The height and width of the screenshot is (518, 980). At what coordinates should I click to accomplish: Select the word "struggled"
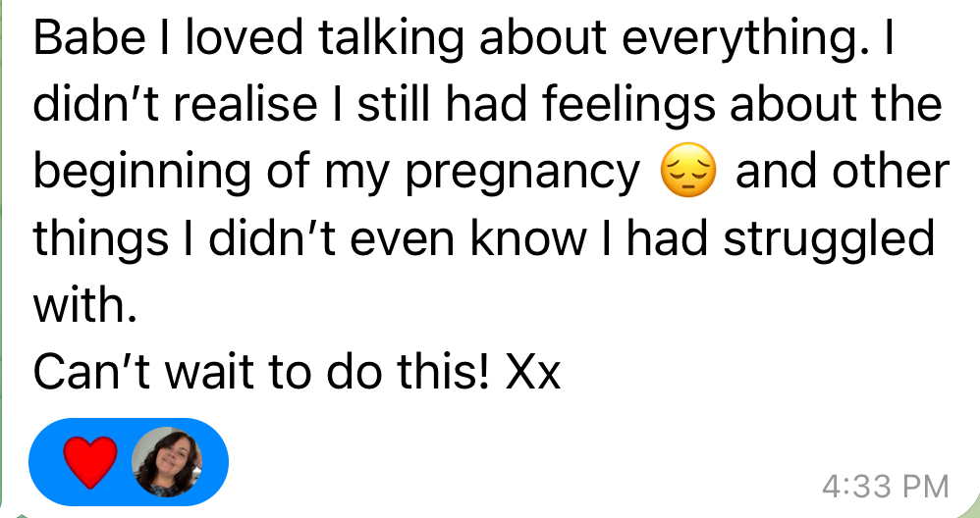(830, 240)
